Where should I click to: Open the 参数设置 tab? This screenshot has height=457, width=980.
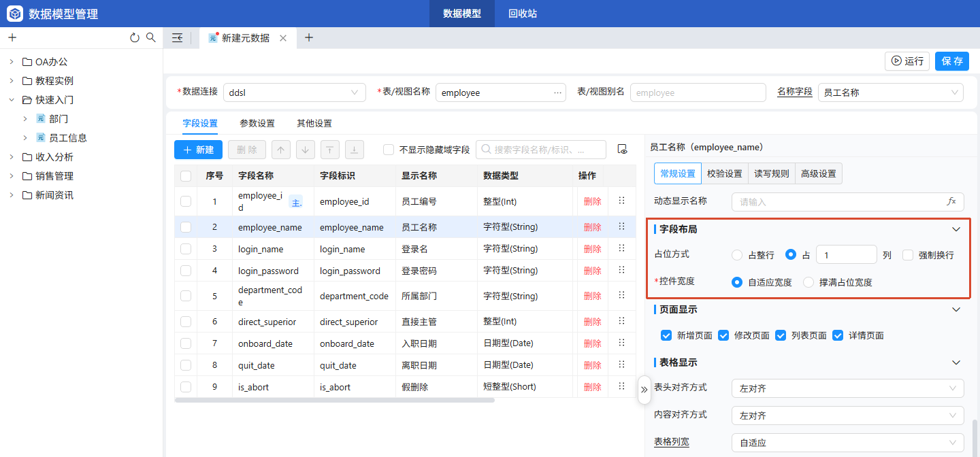pyautogui.click(x=257, y=124)
